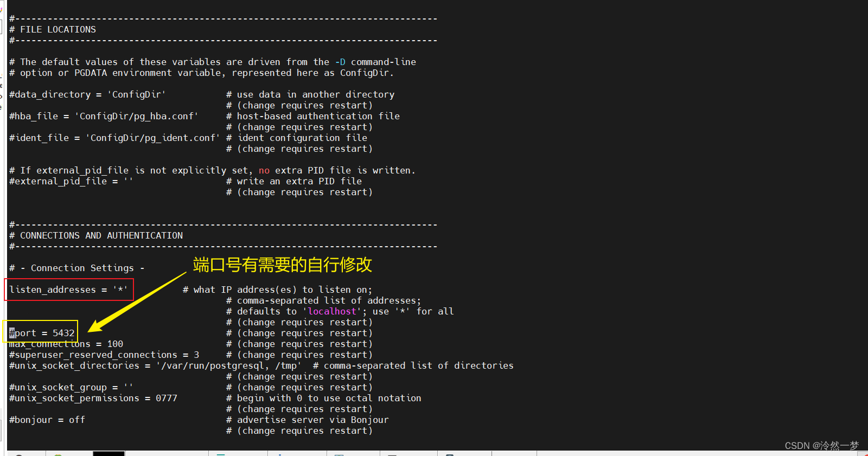Click the CSDN watermark at bottom right

click(x=822, y=446)
